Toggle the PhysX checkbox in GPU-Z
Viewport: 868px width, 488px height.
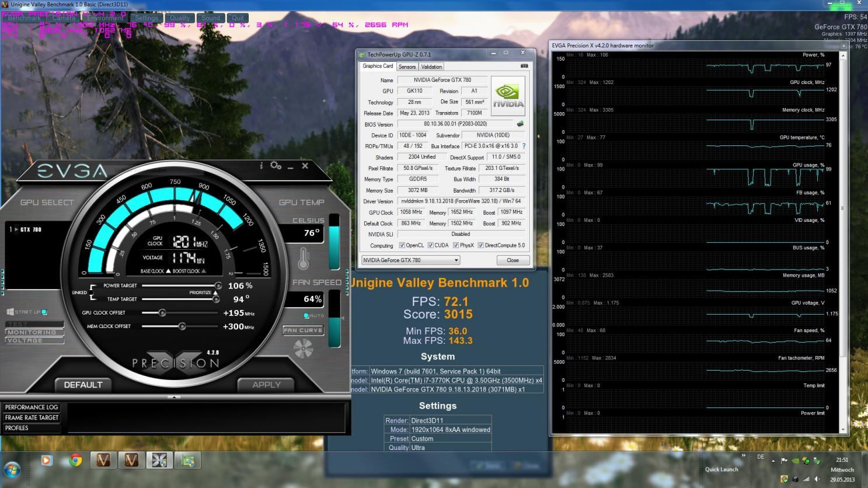tap(456, 245)
